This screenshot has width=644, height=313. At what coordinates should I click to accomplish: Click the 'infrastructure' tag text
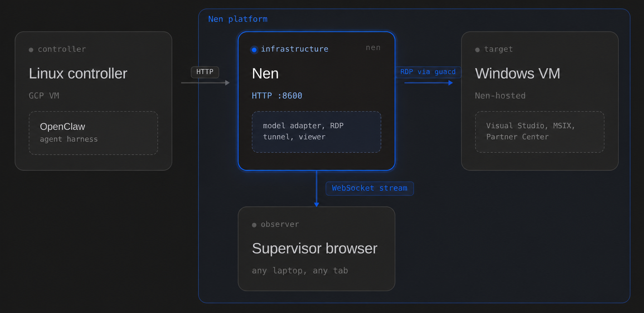coord(294,49)
